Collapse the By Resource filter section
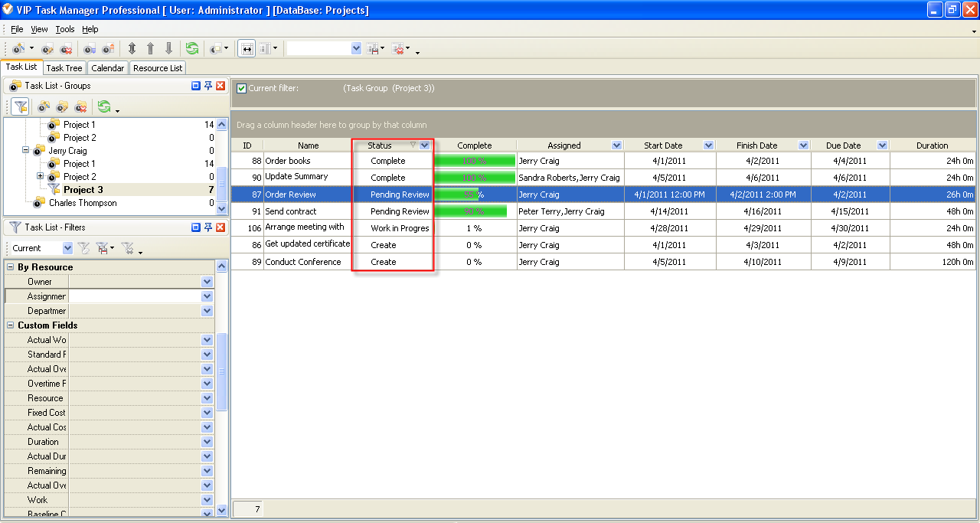This screenshot has height=523, width=980. point(11,267)
